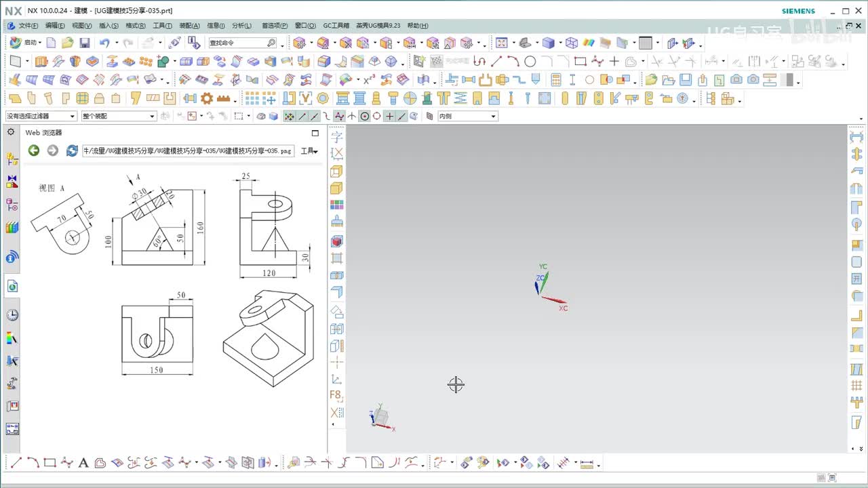Click the spring icon in the mold toolbar
This screenshot has width=868, height=488.
click(x=460, y=98)
